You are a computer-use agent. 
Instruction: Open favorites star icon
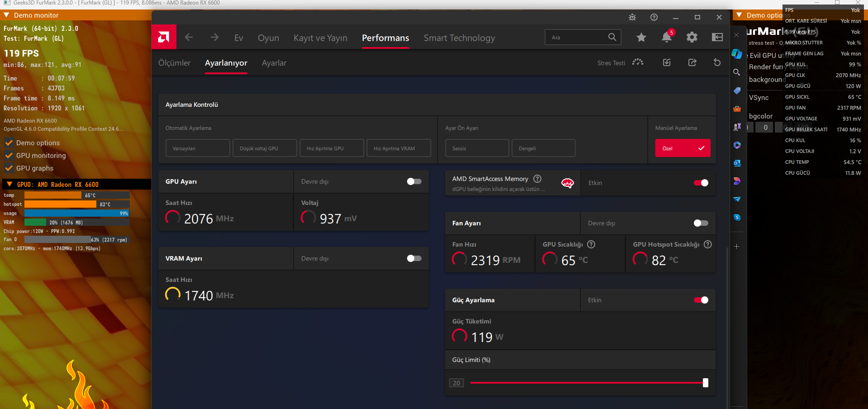point(641,38)
